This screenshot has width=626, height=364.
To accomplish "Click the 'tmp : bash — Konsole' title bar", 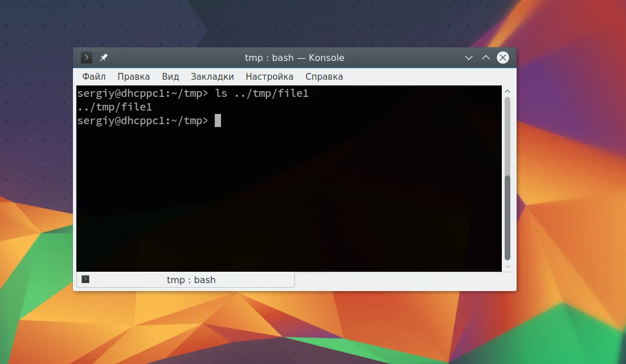I will [x=294, y=58].
